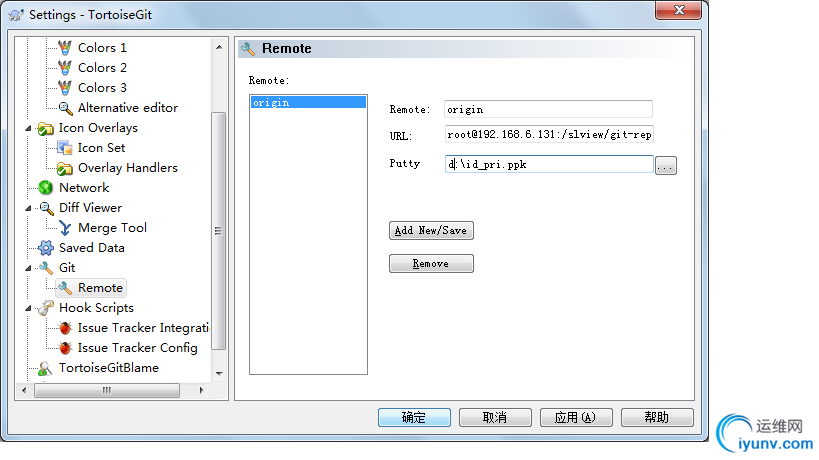The width and height of the screenshot is (819, 460).
Task: Collapse the Git tree node
Action: pos(29,268)
